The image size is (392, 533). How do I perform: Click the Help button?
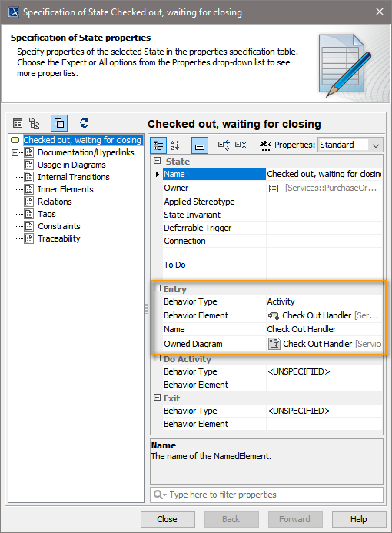359,519
